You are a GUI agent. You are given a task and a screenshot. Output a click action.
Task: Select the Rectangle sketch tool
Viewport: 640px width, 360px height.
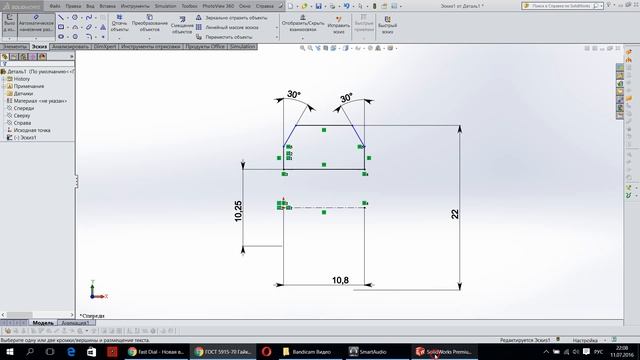61,27
